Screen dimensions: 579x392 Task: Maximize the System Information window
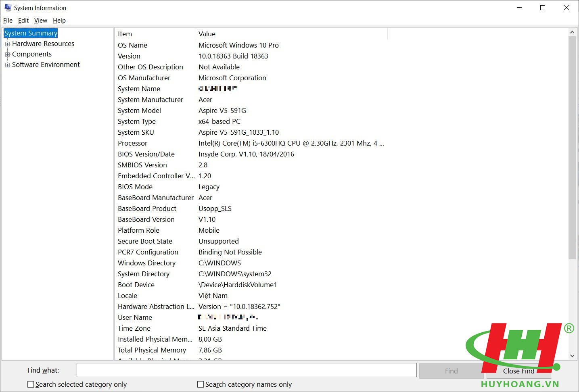[543, 8]
